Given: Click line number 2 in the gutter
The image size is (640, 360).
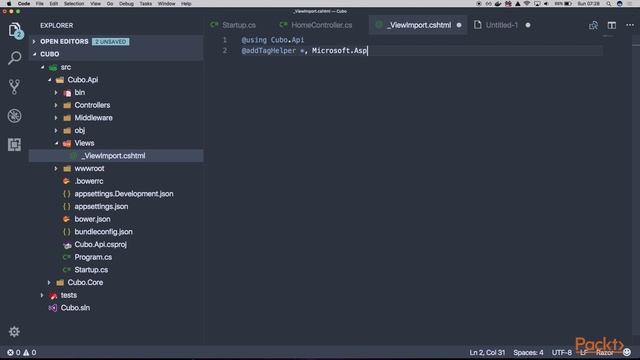Looking at the screenshot, I should point(224,51).
